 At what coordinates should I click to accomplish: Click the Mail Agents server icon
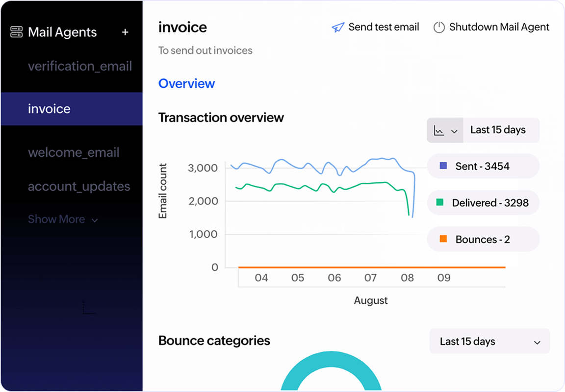point(17,32)
